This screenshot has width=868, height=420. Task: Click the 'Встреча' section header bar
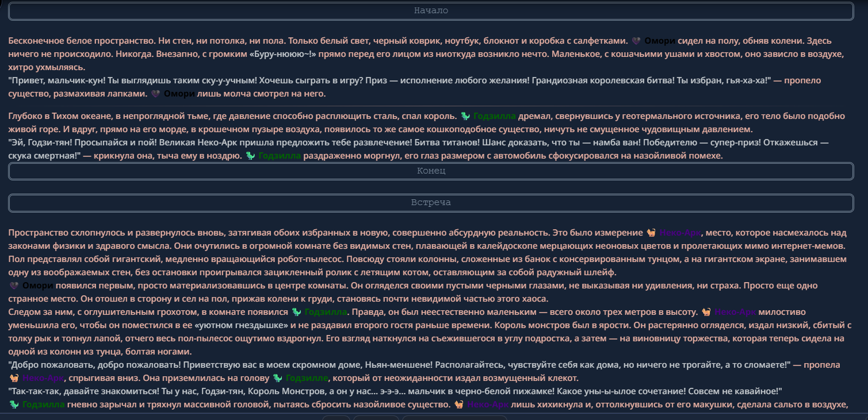pyautogui.click(x=431, y=203)
